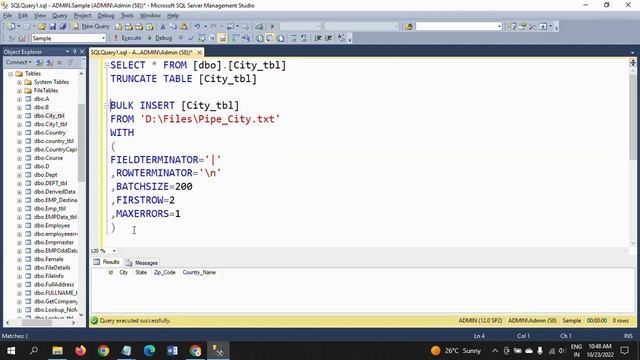Click the Execute button
This screenshot has width=640, height=360.
point(127,38)
